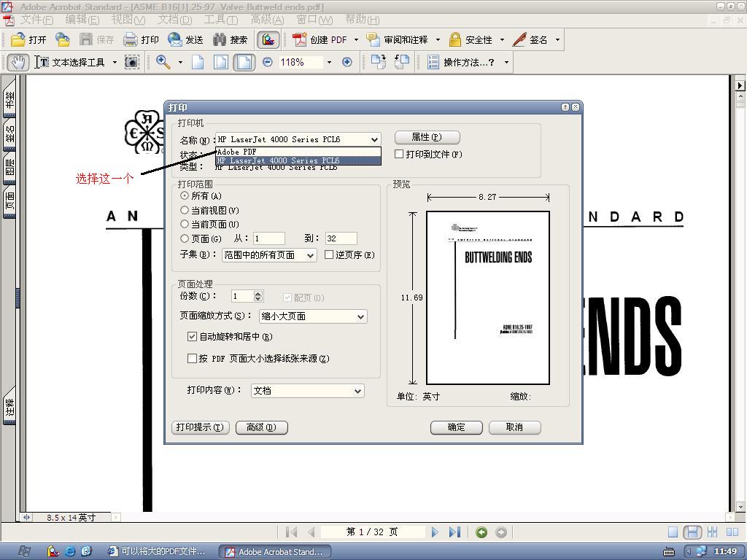Expand the Text Select tool dropdown arrow
The image size is (747, 560).
point(115,63)
